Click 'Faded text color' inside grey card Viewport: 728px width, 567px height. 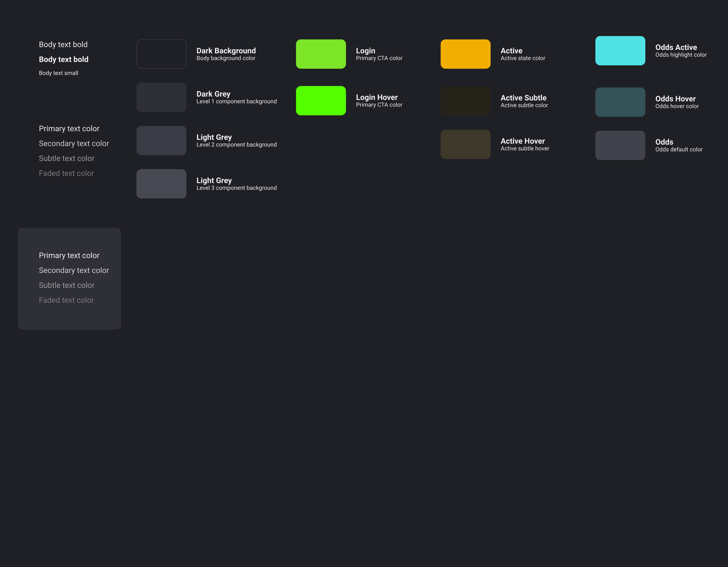tap(66, 300)
